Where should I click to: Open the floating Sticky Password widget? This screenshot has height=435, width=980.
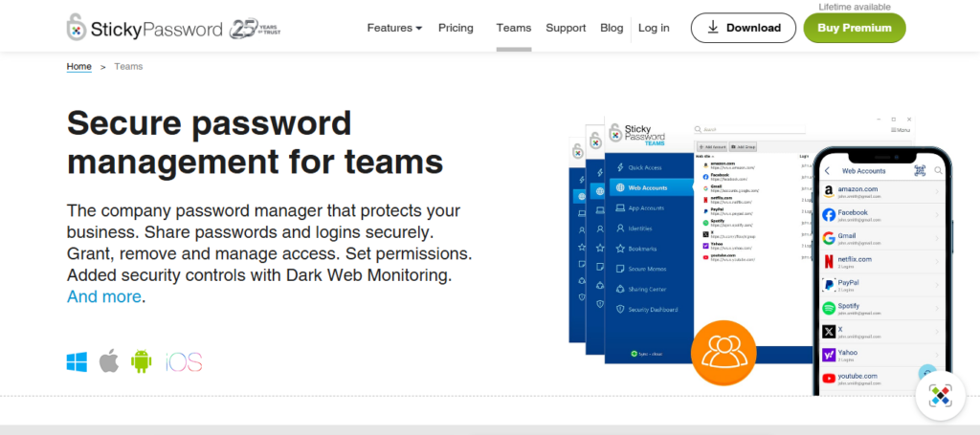(x=940, y=396)
